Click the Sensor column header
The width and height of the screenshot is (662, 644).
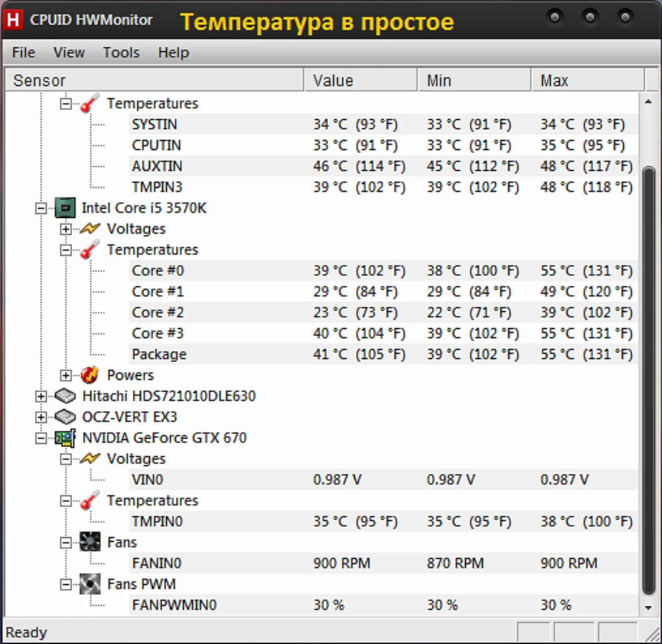point(155,80)
